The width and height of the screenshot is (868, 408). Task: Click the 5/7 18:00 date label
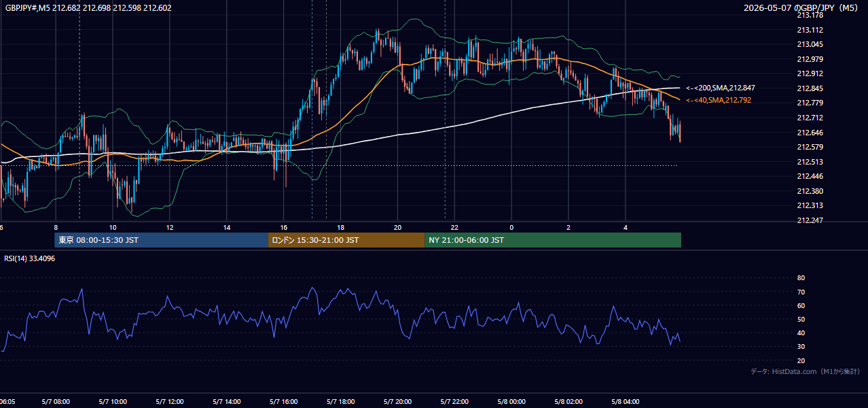click(341, 402)
